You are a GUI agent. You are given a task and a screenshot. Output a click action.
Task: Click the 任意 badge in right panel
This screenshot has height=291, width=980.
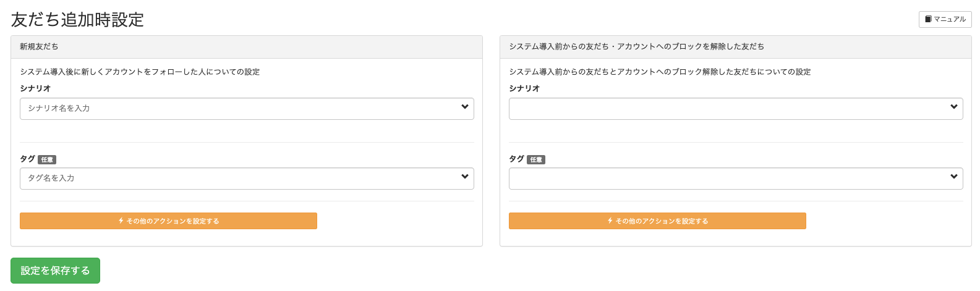point(536,159)
